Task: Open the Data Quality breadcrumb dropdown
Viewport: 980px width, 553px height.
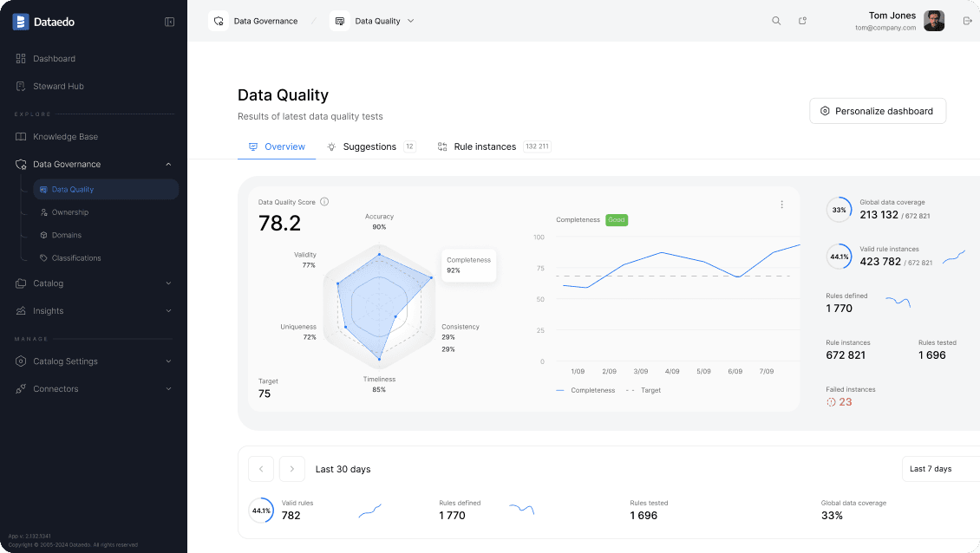Action: click(410, 20)
